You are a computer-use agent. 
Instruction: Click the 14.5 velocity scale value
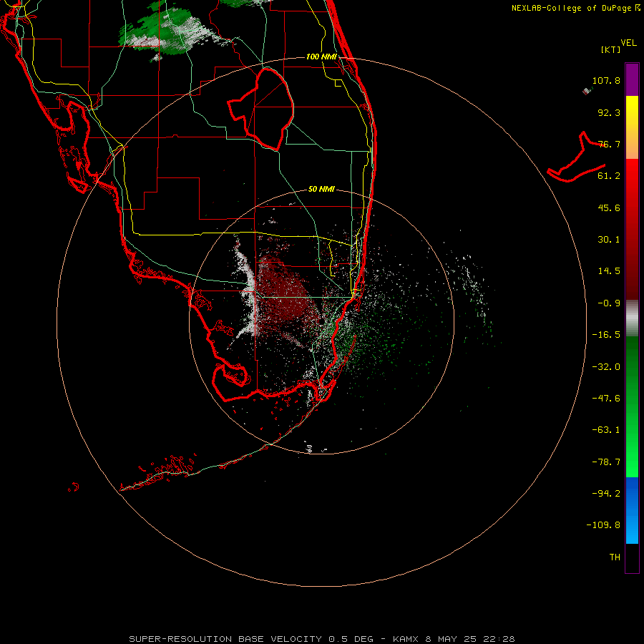tap(609, 271)
